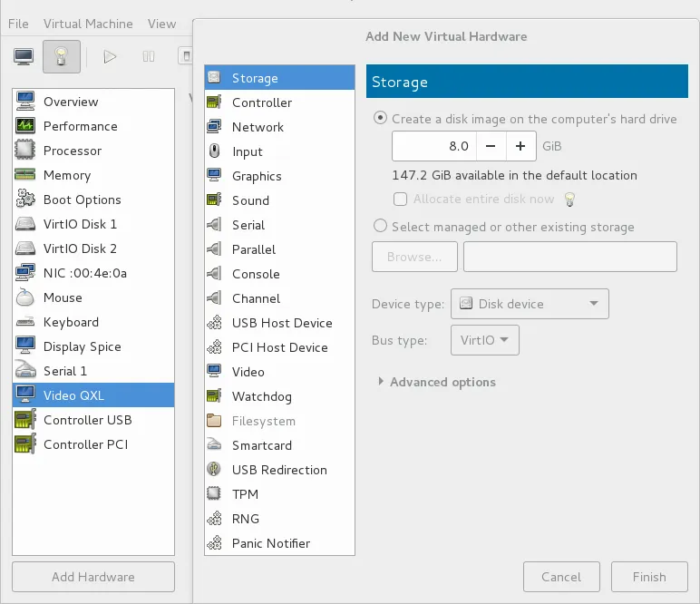
Task: Click the Sound card icon
Action: click(214, 200)
